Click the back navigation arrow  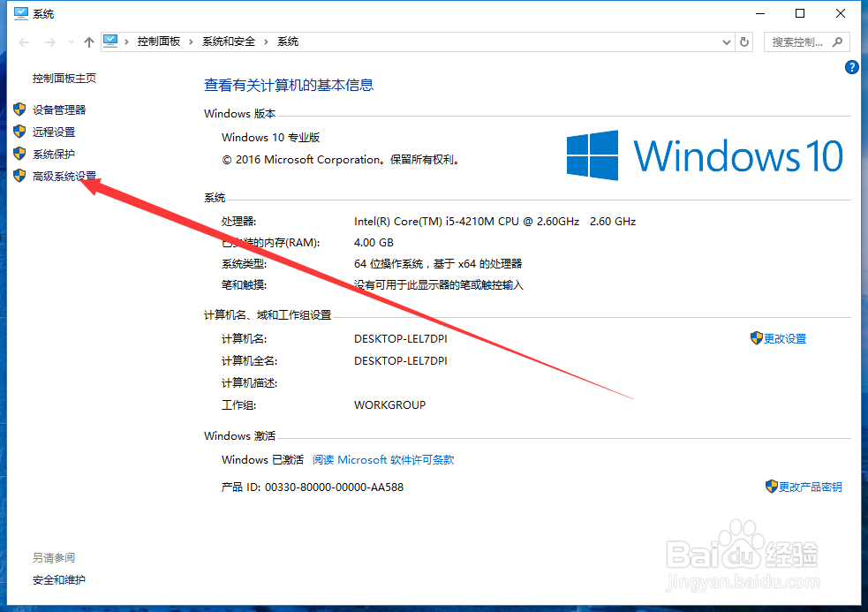tap(23, 42)
